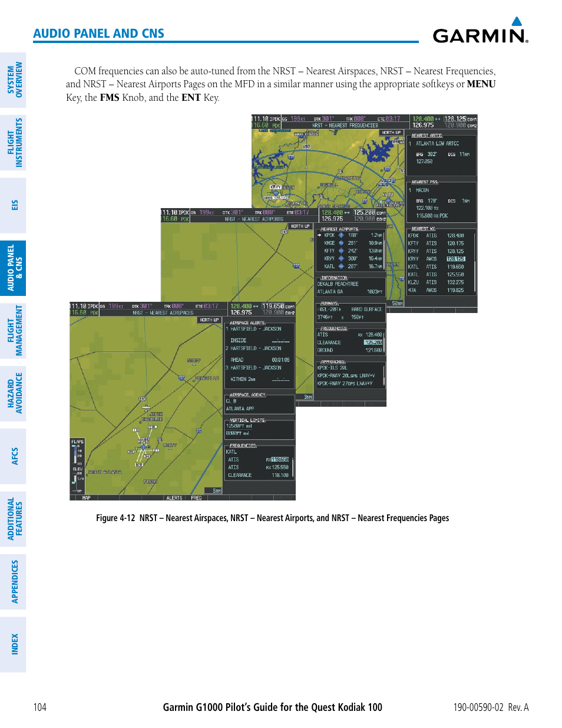Select the KRYY airport symbol in Nearest Airports
This screenshot has width=562, height=728.
pos(341,258)
